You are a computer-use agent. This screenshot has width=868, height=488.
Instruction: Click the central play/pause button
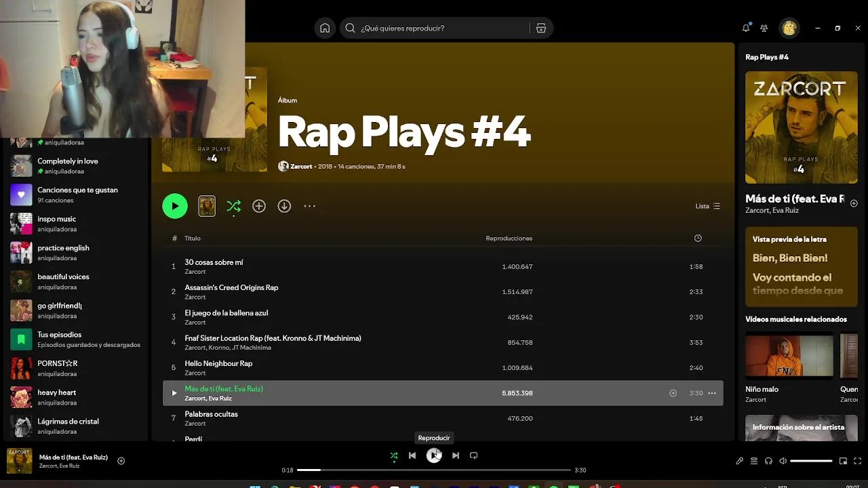434,455
